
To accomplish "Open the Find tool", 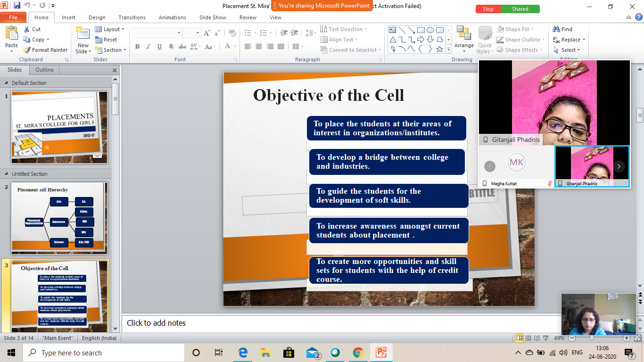I will pyautogui.click(x=564, y=29).
